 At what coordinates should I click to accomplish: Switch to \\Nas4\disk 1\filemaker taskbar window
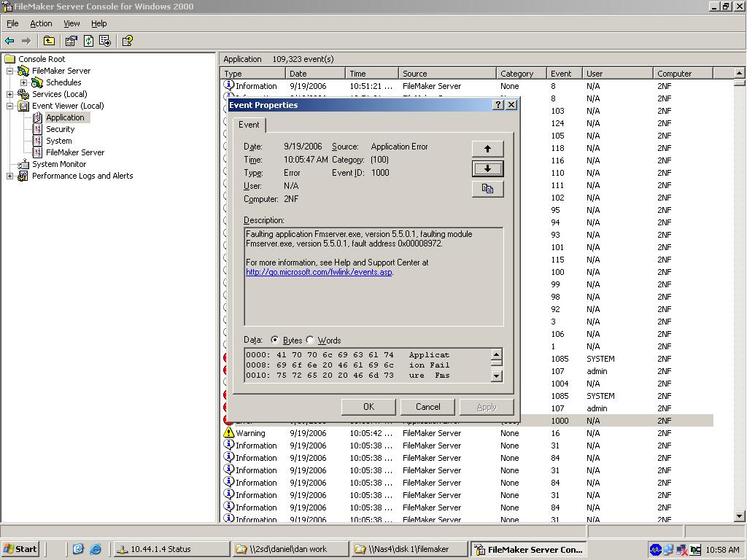coord(409,549)
